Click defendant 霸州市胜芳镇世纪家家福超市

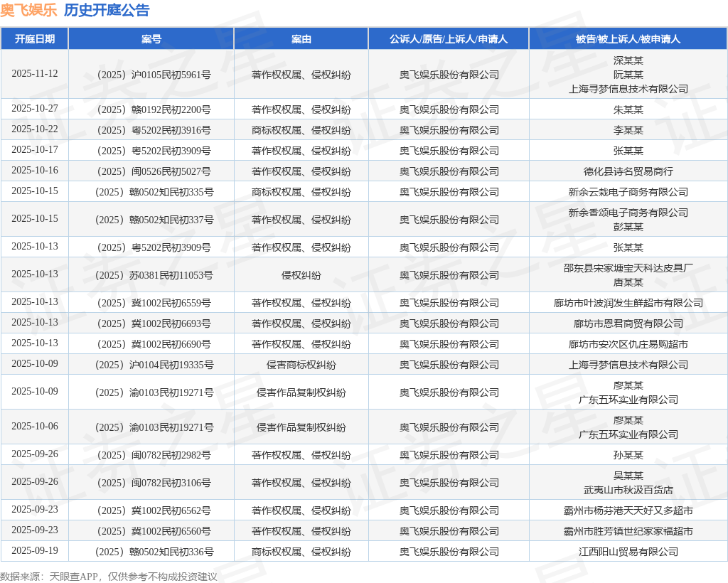(x=628, y=531)
